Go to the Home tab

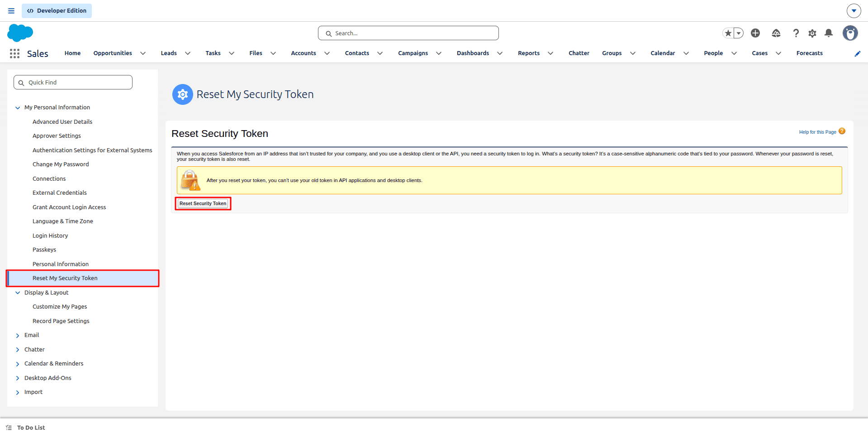(x=72, y=53)
